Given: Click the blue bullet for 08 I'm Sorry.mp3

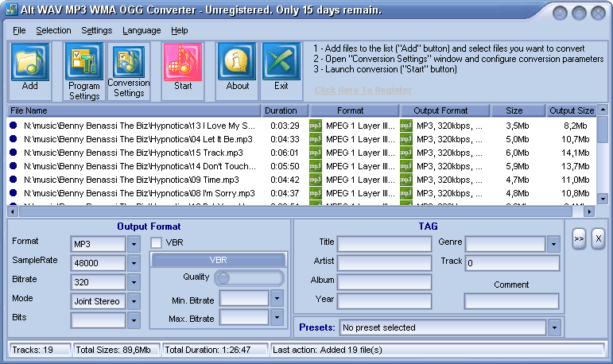Looking at the screenshot, I should point(14,193).
